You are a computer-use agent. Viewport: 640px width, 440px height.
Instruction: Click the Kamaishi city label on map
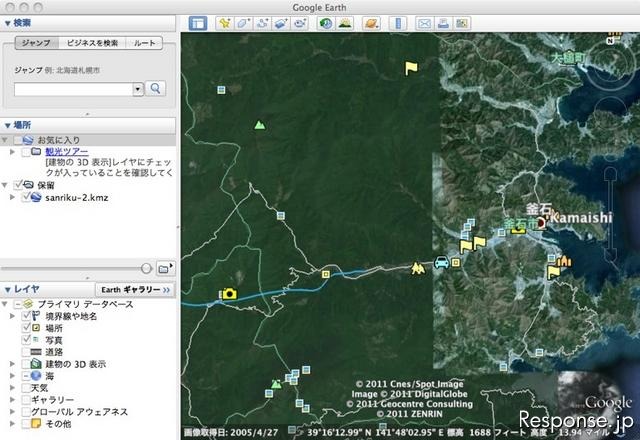[581, 218]
